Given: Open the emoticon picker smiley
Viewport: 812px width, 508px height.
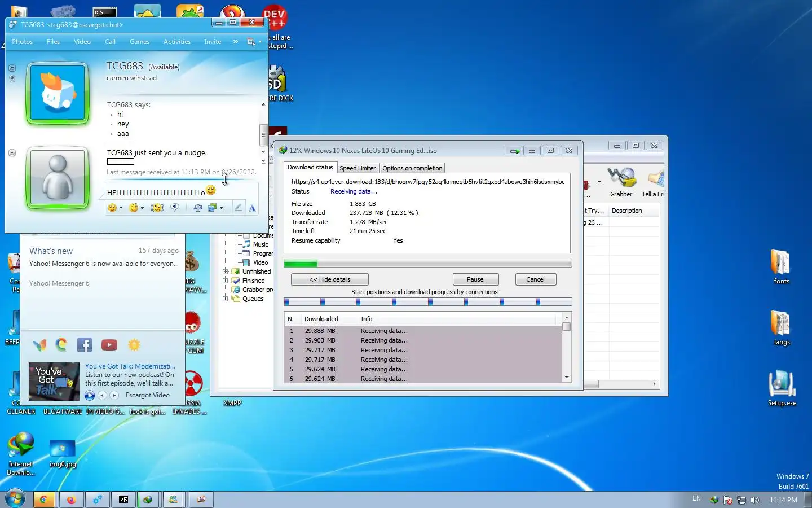Looking at the screenshot, I should tap(112, 208).
